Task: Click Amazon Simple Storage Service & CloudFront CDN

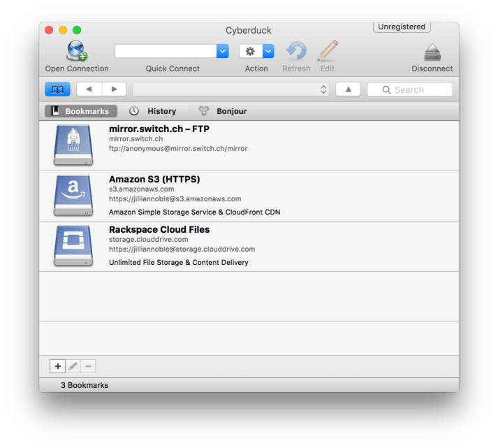Action: [x=194, y=212]
